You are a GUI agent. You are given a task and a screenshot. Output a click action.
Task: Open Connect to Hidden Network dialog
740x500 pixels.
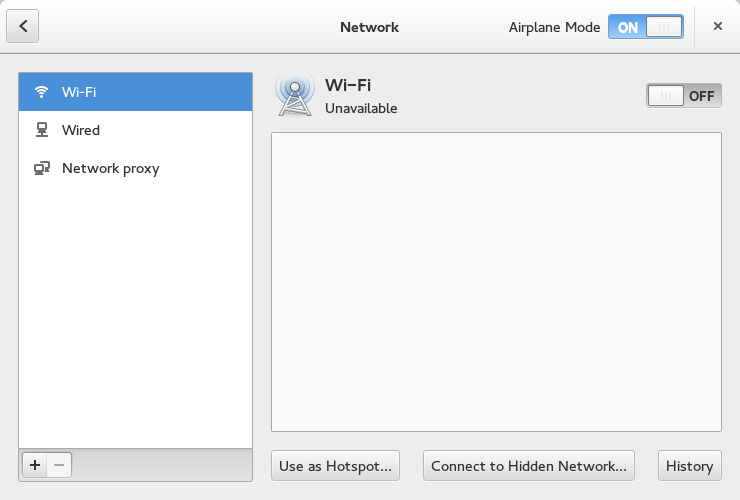[x=529, y=466]
